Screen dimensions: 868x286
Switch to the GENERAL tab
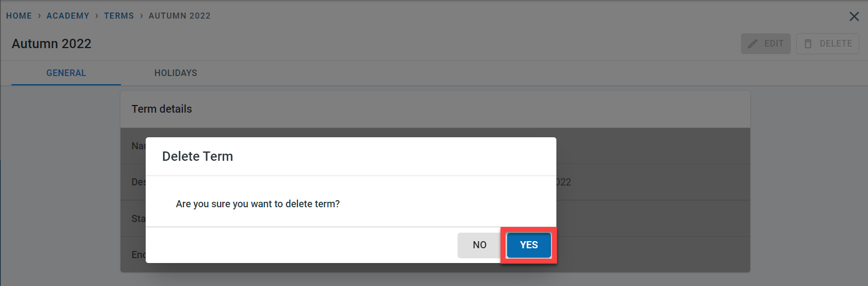pyautogui.click(x=66, y=73)
